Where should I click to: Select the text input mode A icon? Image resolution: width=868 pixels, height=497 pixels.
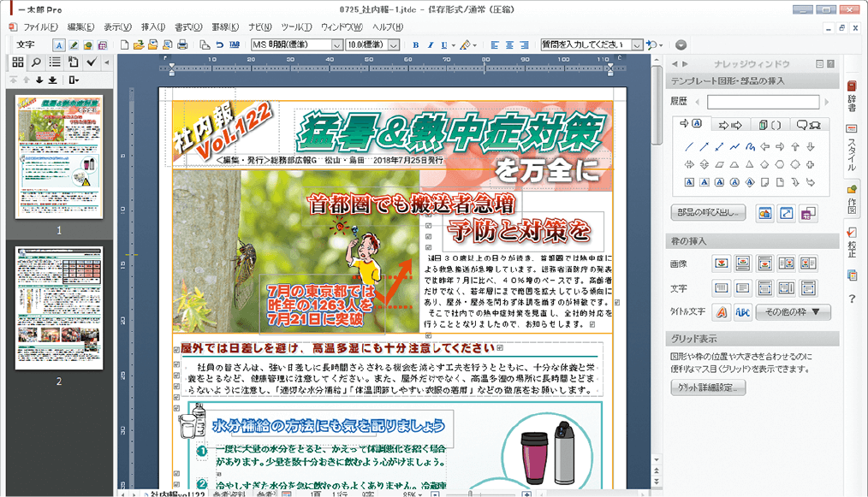pos(59,44)
